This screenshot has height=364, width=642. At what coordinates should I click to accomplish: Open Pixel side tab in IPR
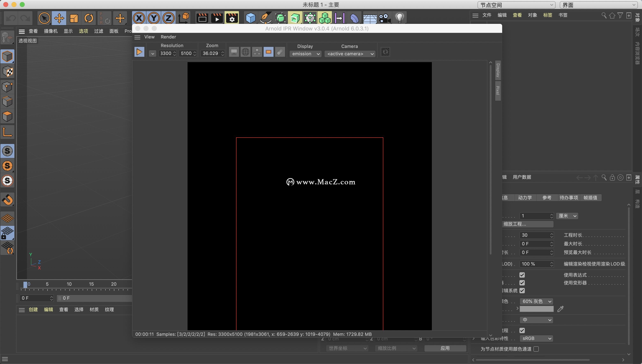[x=498, y=90]
